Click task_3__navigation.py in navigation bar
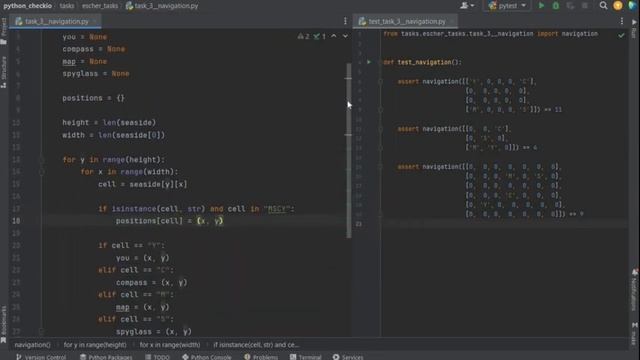The height and width of the screenshot is (360, 640). pyautogui.click(x=162, y=6)
